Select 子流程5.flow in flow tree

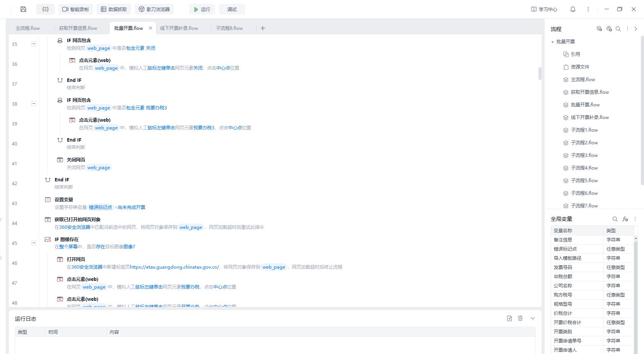coord(584,181)
